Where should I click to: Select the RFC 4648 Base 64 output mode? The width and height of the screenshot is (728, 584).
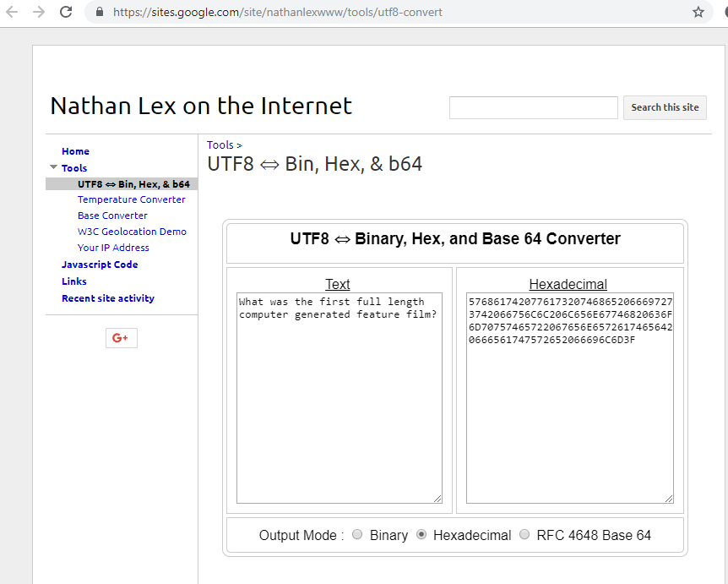524,534
